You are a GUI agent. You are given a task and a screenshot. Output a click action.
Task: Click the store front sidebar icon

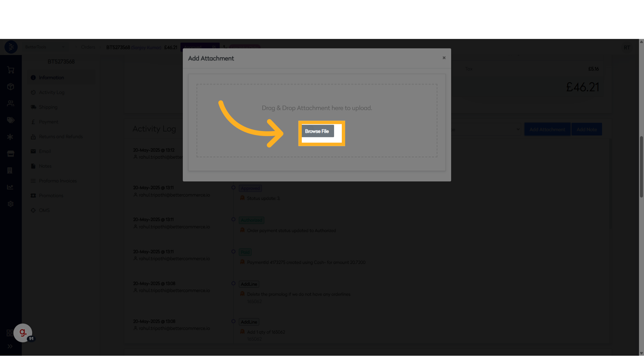[11, 154]
